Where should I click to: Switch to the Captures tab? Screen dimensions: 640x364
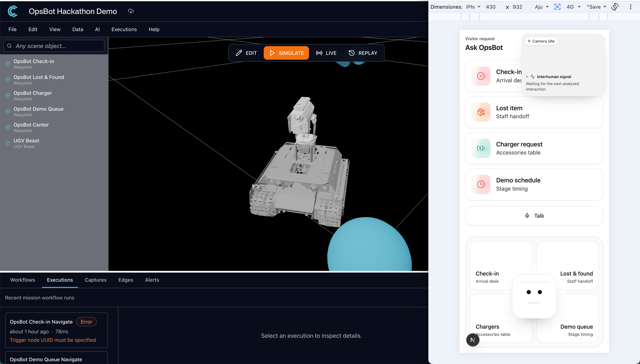[95, 280]
